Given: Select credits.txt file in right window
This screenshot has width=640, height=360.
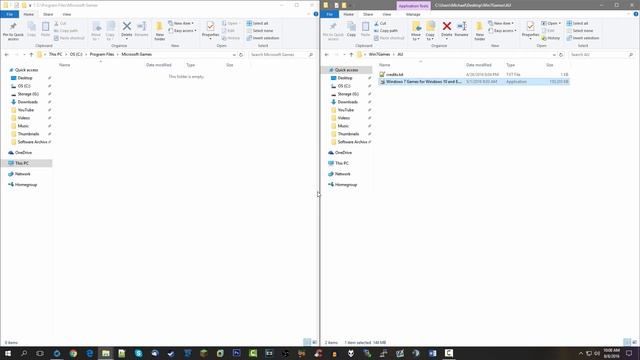Looking at the screenshot, I should pyautogui.click(x=473, y=74).
